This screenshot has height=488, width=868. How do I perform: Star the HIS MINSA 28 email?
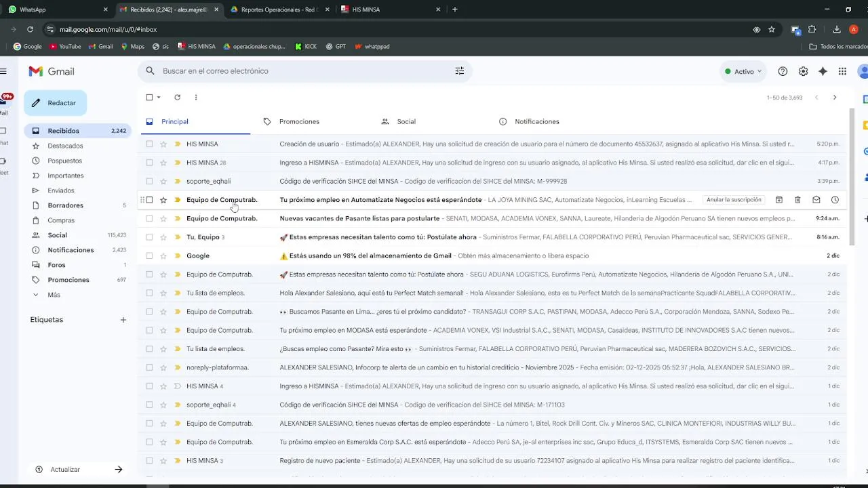tap(163, 163)
